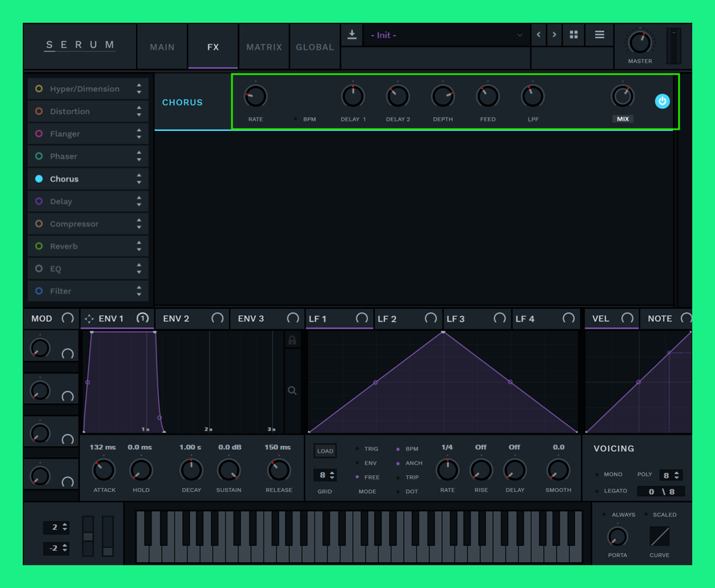Click the magnifier zoom icon
This screenshot has height=588, width=715.
point(292,390)
